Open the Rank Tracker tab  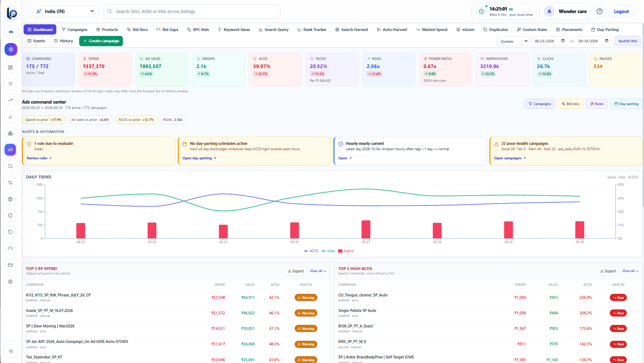pos(312,29)
